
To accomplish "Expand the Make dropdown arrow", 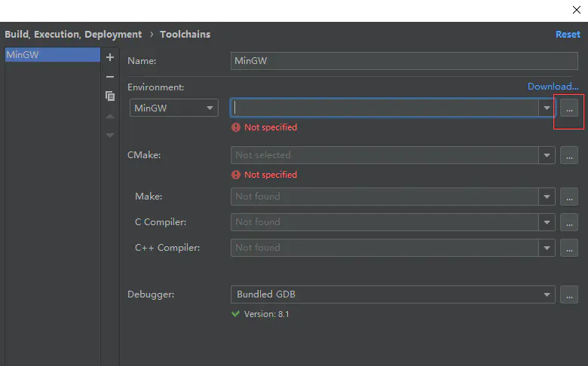I will point(547,197).
